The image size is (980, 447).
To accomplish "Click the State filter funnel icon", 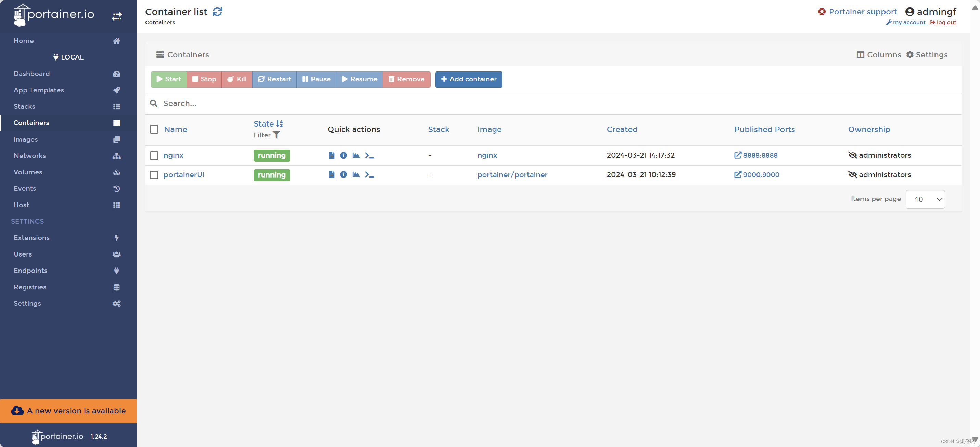I will (277, 135).
